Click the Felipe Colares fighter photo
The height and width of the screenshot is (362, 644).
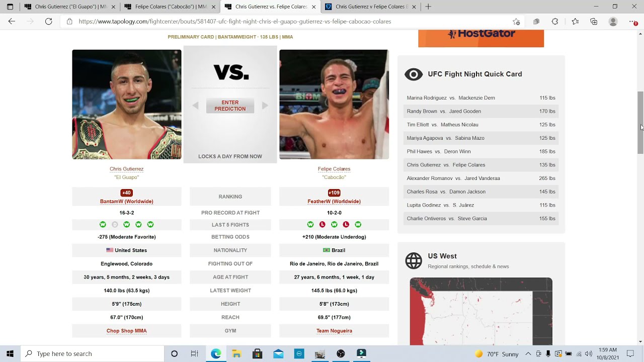(334, 105)
